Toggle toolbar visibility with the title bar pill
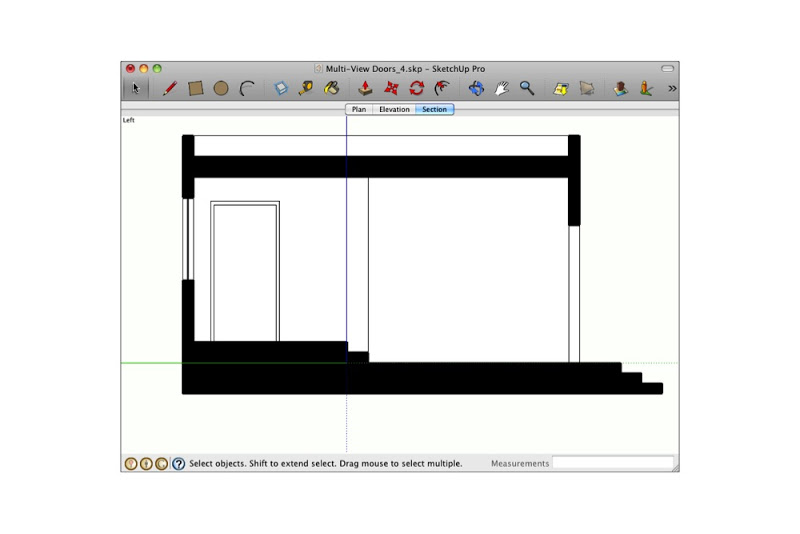 pos(667,68)
